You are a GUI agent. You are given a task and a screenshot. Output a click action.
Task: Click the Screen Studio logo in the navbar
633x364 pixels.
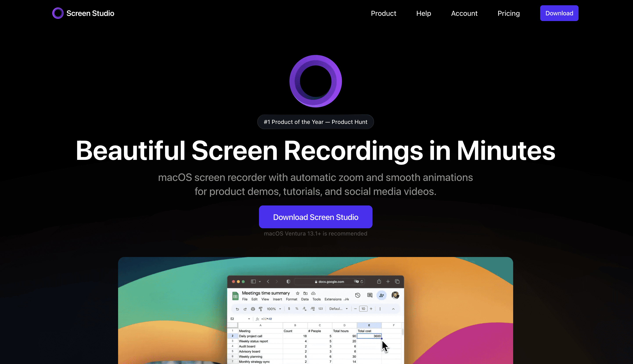(83, 13)
